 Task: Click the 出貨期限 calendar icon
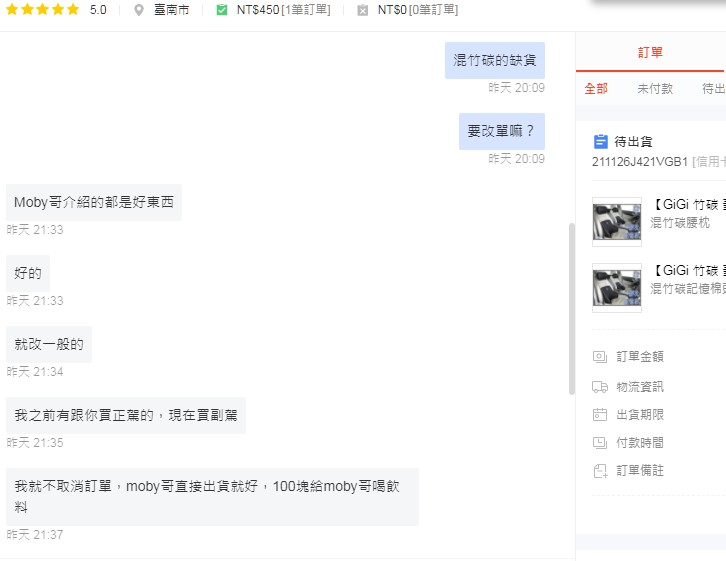click(600, 414)
